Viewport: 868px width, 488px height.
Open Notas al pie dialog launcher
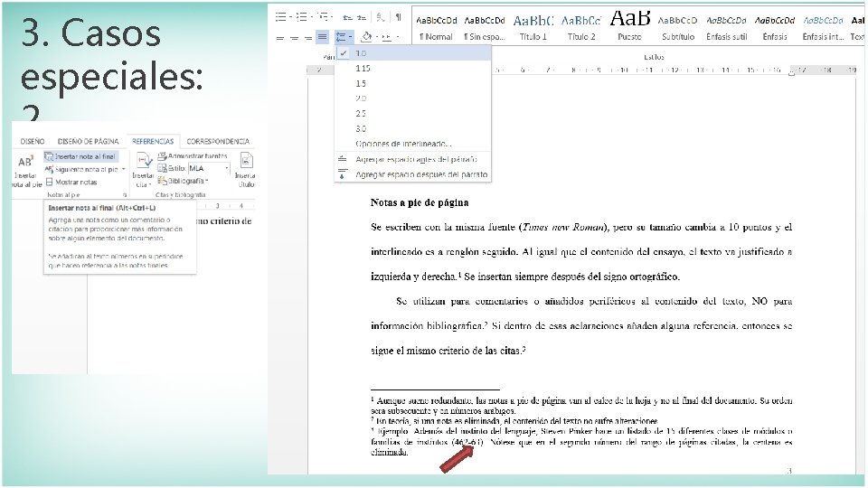pos(125,195)
